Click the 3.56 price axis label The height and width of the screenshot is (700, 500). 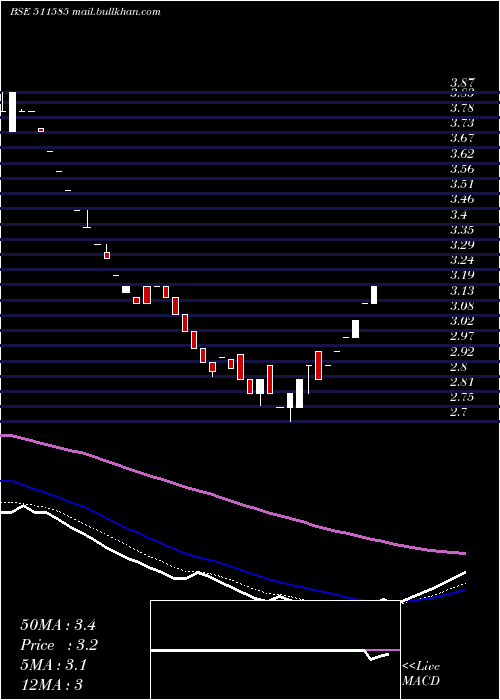point(462,169)
